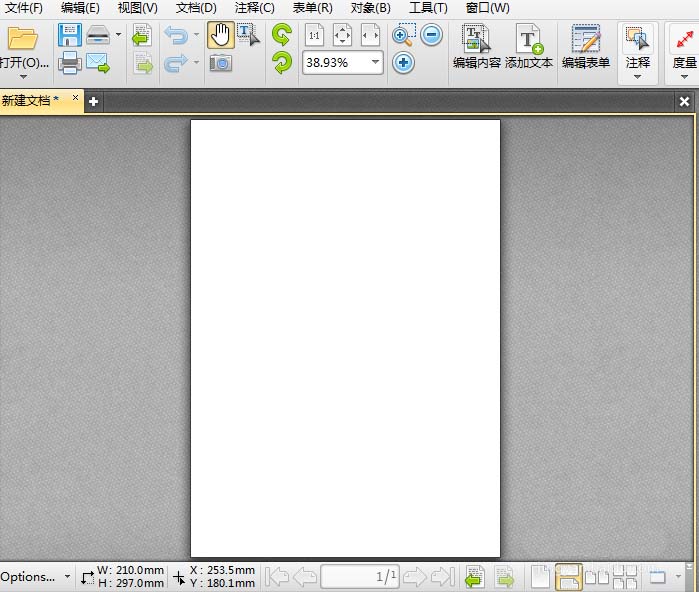Click the Zoom Out minus icon
The height and width of the screenshot is (592, 699).
point(432,35)
